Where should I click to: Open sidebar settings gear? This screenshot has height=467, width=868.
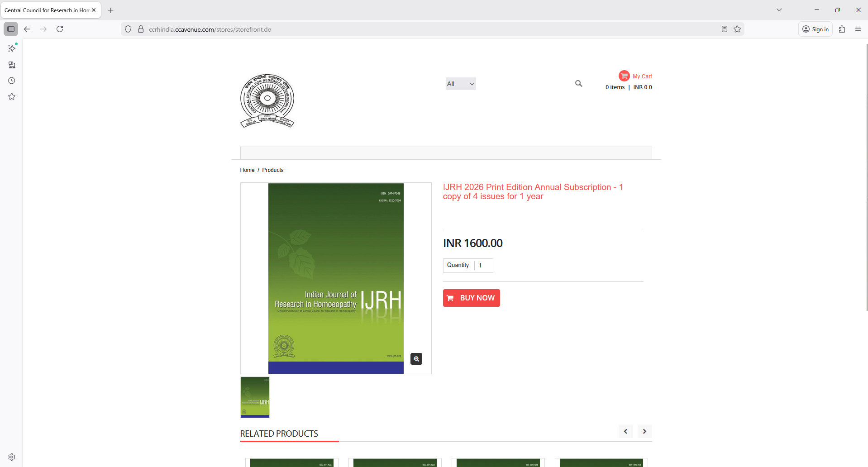(x=12, y=457)
